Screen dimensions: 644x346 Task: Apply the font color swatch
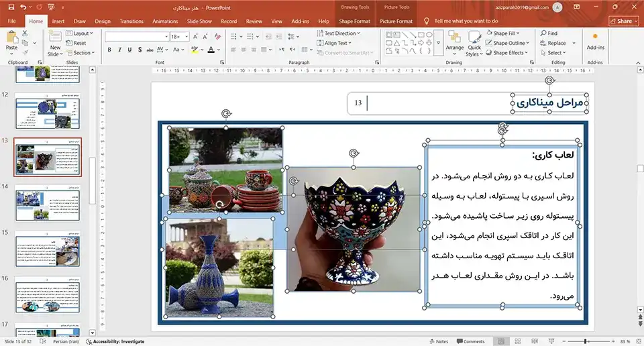(211, 50)
